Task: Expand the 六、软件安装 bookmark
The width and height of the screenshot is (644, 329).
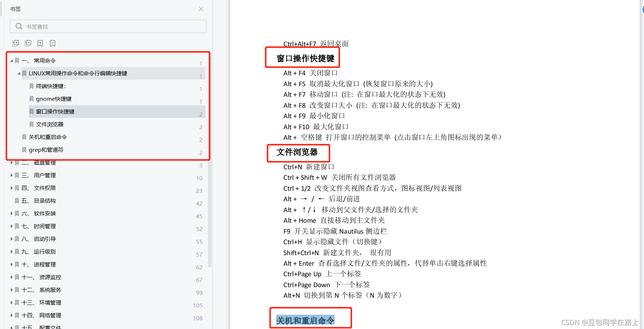Action: point(12,213)
